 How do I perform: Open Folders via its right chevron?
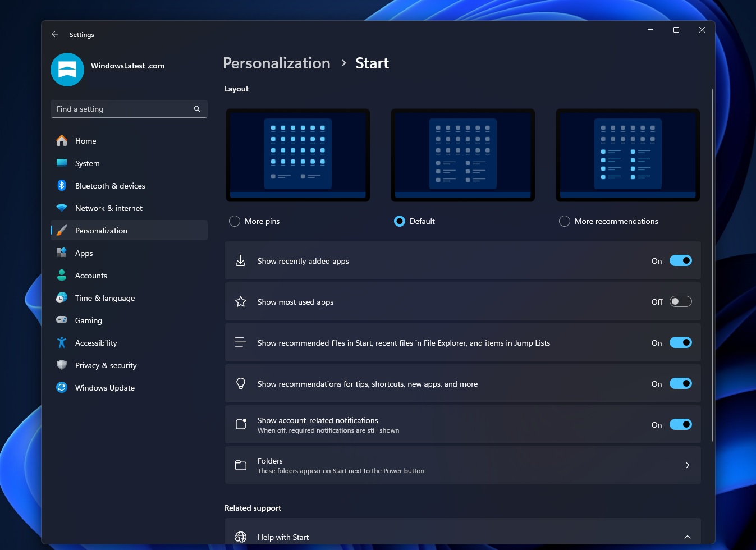pyautogui.click(x=688, y=465)
